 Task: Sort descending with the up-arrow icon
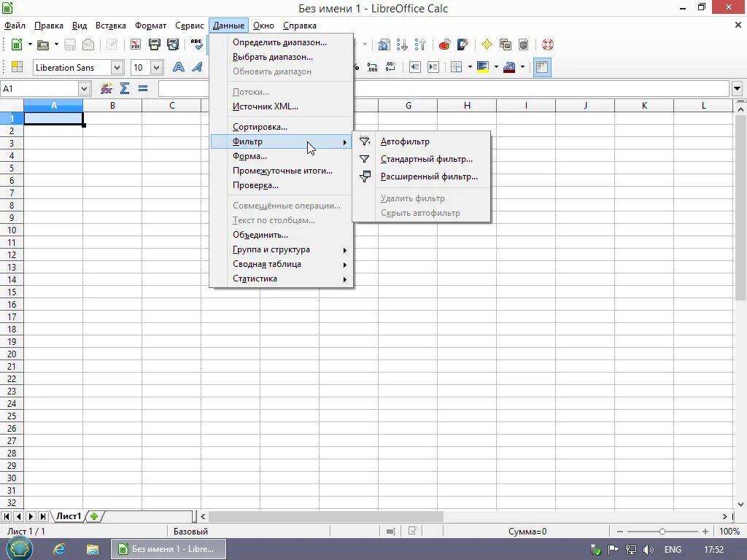click(420, 44)
